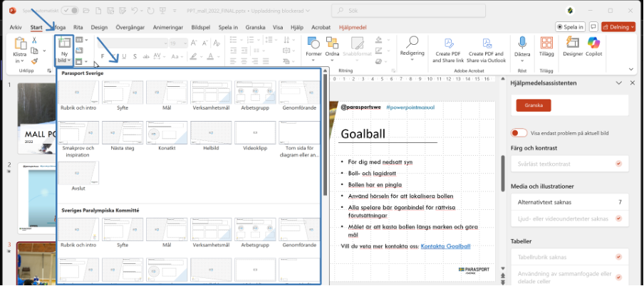Toggle Visa endast problem på aktuell bild
Viewport: 644px width, 286px height.
pyautogui.click(x=519, y=133)
